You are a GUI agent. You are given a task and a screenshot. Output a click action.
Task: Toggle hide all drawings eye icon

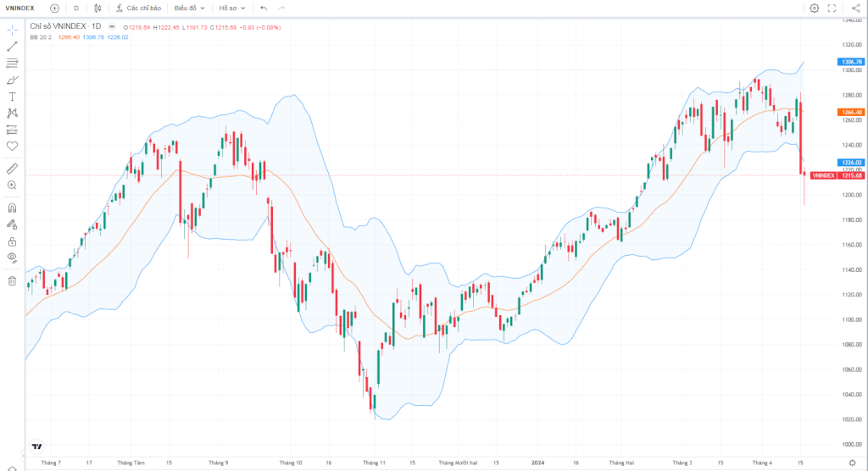(x=12, y=258)
